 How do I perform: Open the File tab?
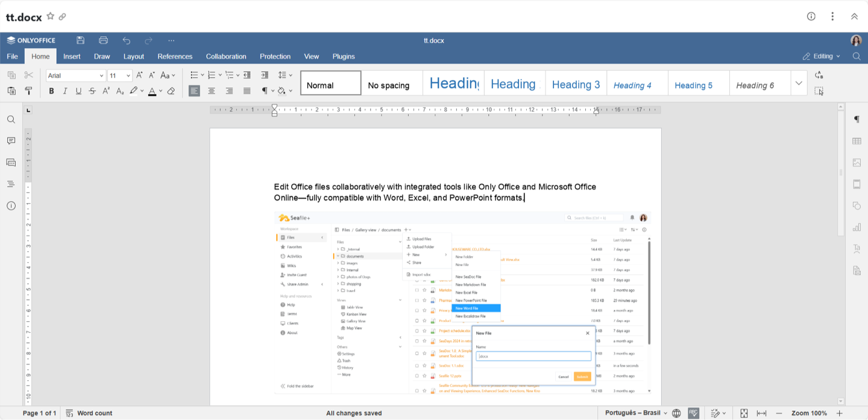pyautogui.click(x=12, y=56)
